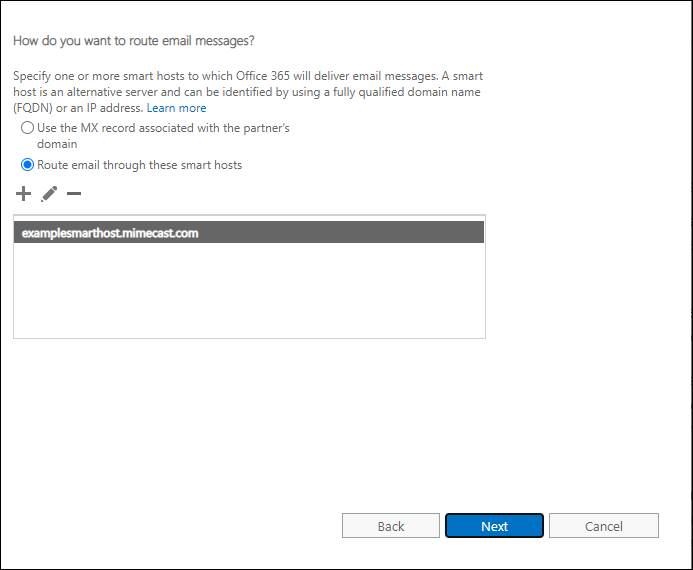Remove the selected smart host with minus icon
This screenshot has height=570, width=693.
coord(74,193)
